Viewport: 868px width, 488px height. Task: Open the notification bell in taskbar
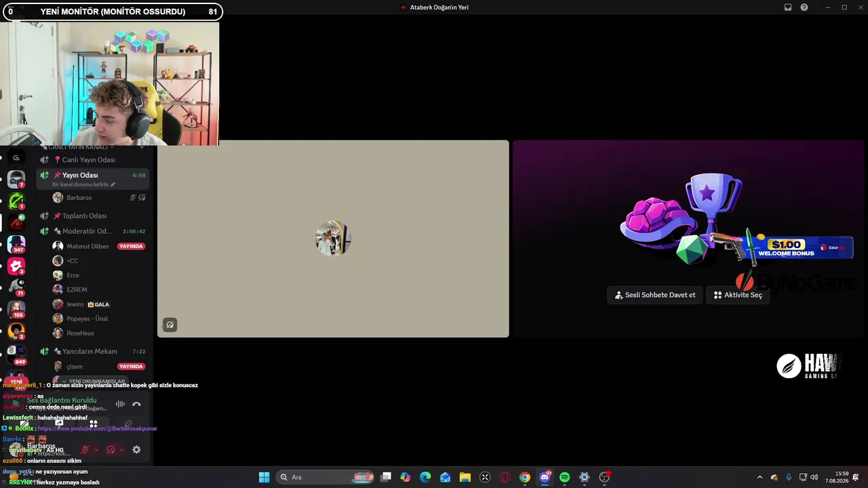coord(856,477)
